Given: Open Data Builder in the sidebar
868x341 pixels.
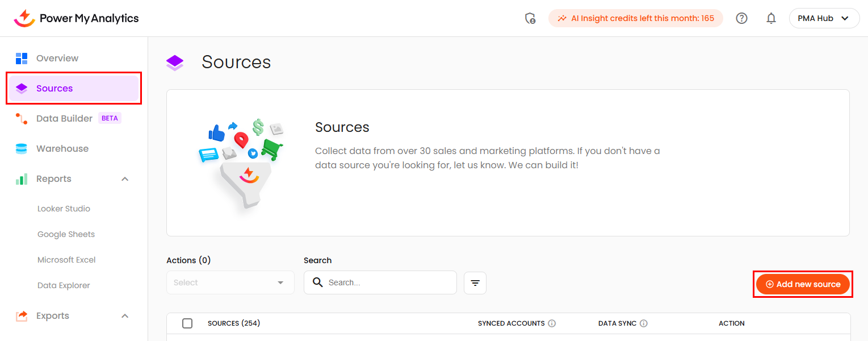Looking at the screenshot, I should [64, 118].
